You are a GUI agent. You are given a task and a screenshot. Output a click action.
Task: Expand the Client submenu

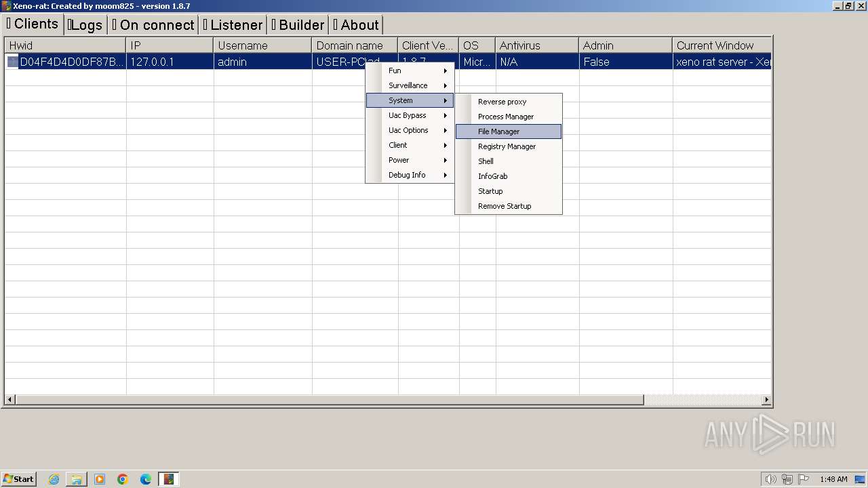[410, 145]
